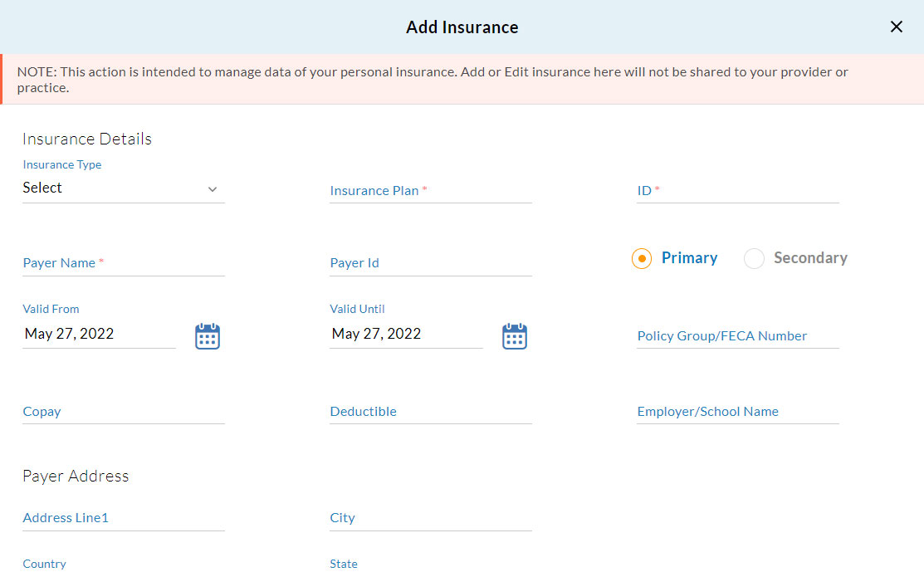Select the Primary insurance radio button
The image size is (924, 572).
[x=641, y=258]
